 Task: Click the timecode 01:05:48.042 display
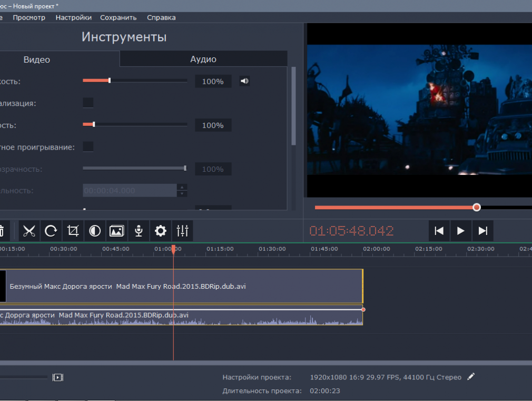(351, 231)
